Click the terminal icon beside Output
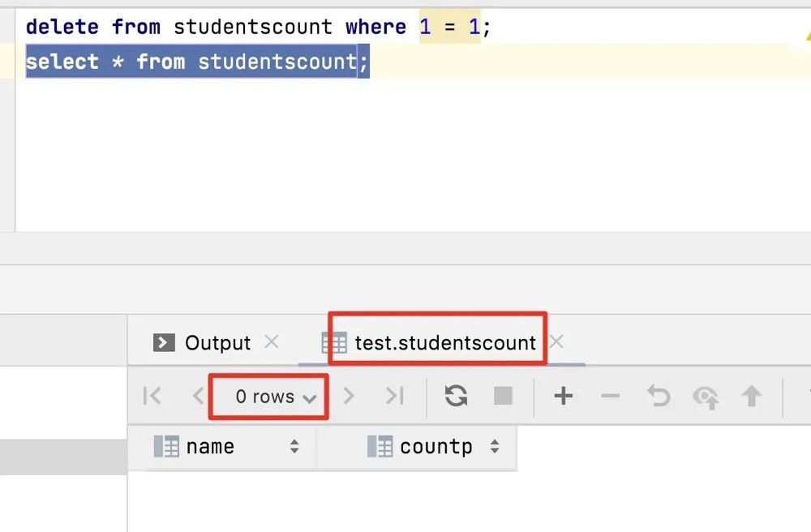The height and width of the screenshot is (532, 811). pyautogui.click(x=161, y=342)
